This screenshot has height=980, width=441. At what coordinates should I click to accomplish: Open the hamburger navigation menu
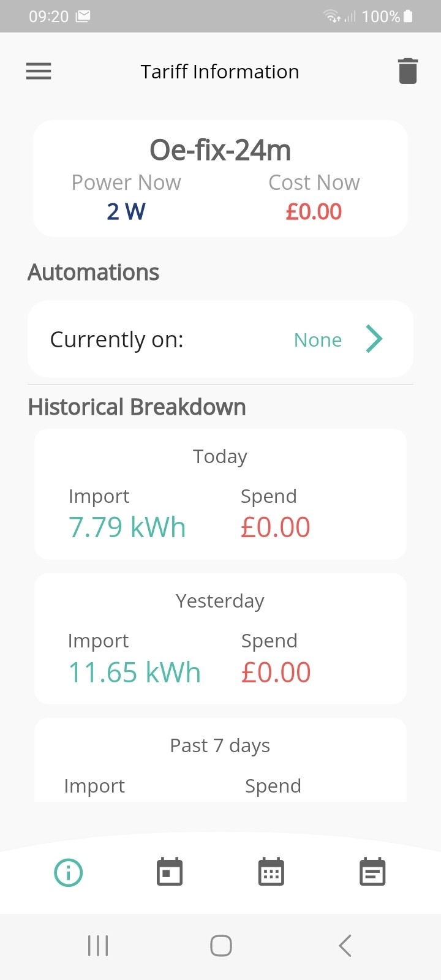39,71
